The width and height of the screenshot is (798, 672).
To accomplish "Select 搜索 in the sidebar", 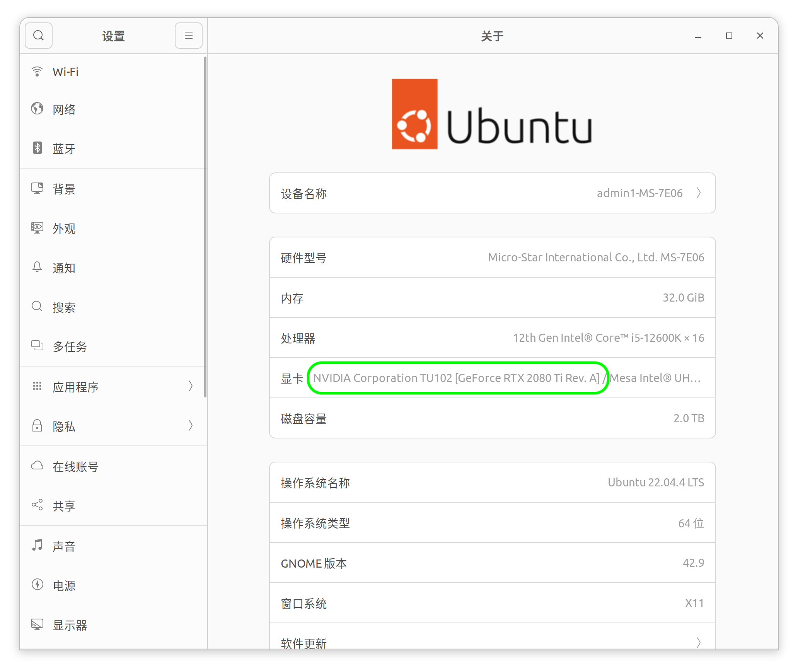I will (x=113, y=307).
